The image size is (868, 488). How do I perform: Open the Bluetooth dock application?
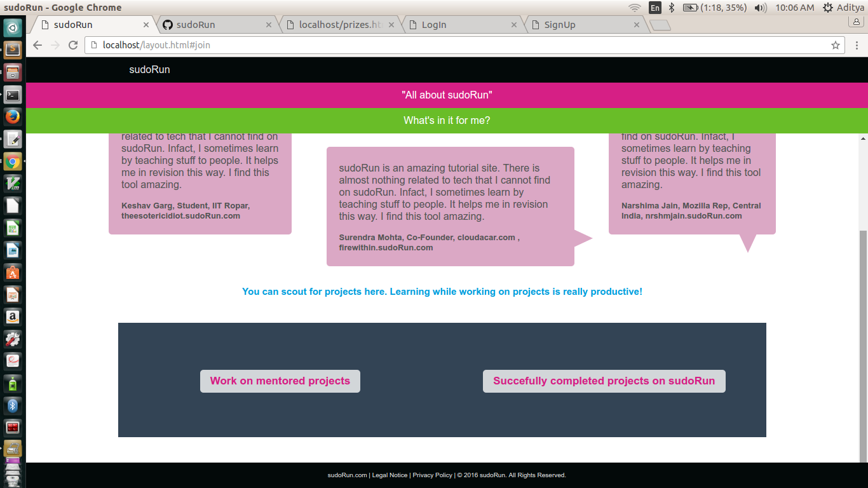tap(13, 406)
